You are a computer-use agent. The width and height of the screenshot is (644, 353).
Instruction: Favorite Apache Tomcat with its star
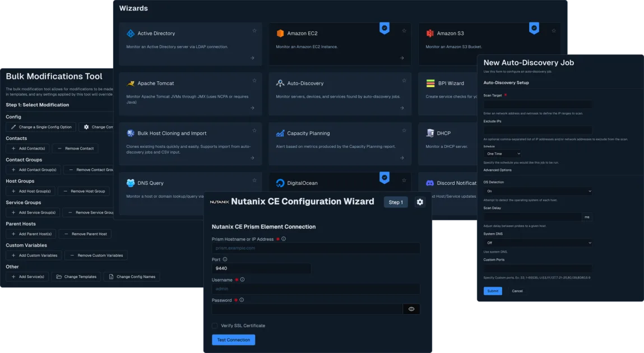tap(254, 81)
